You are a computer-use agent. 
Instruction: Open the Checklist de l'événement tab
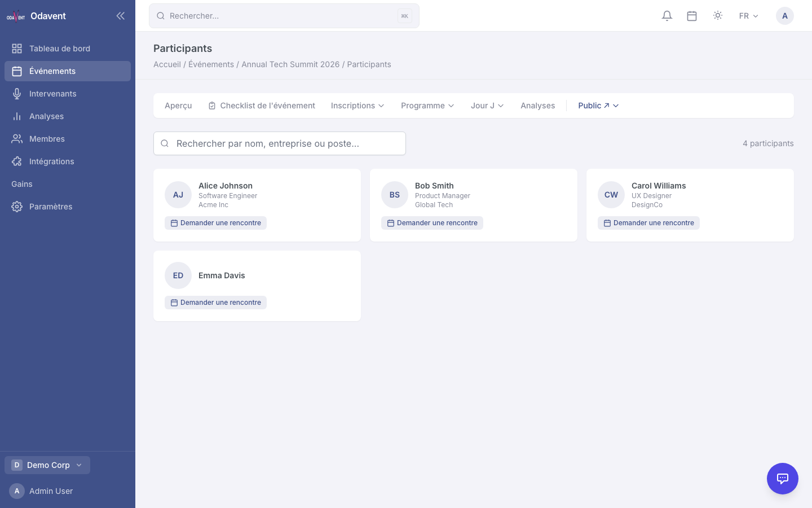pyautogui.click(x=262, y=106)
